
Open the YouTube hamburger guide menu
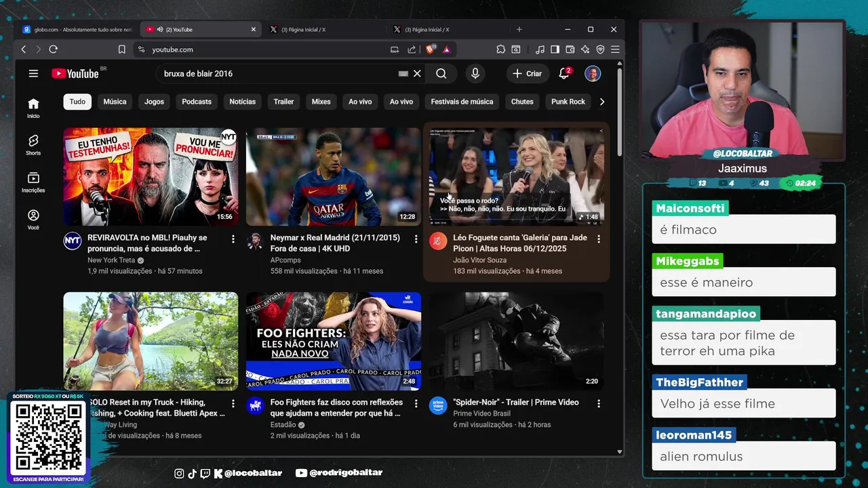point(33,73)
